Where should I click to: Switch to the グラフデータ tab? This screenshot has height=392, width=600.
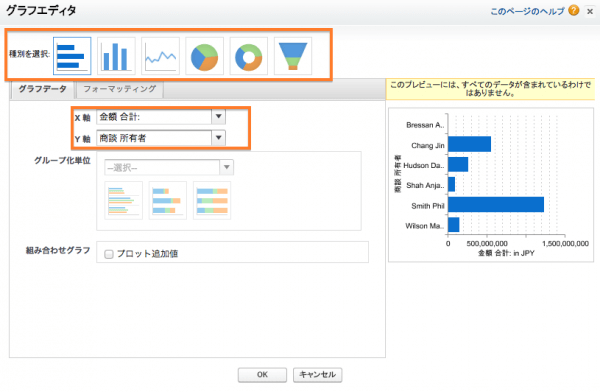click(x=42, y=89)
